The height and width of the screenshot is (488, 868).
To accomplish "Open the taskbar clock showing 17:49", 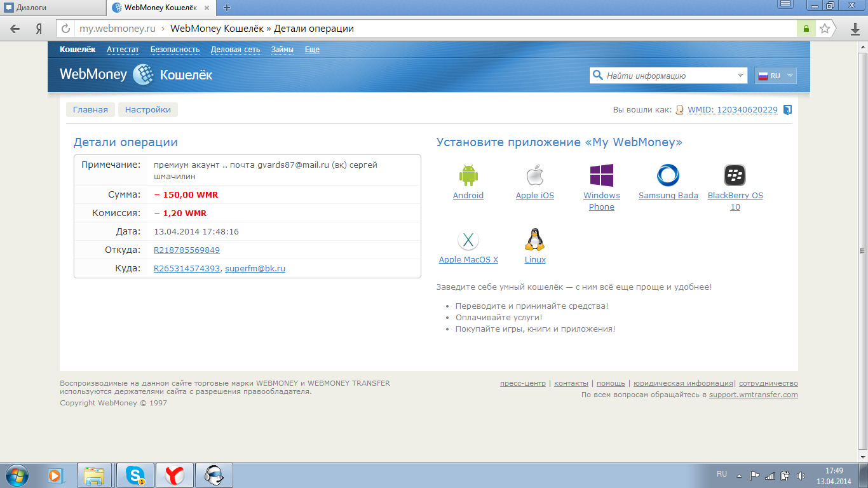I will tap(834, 475).
